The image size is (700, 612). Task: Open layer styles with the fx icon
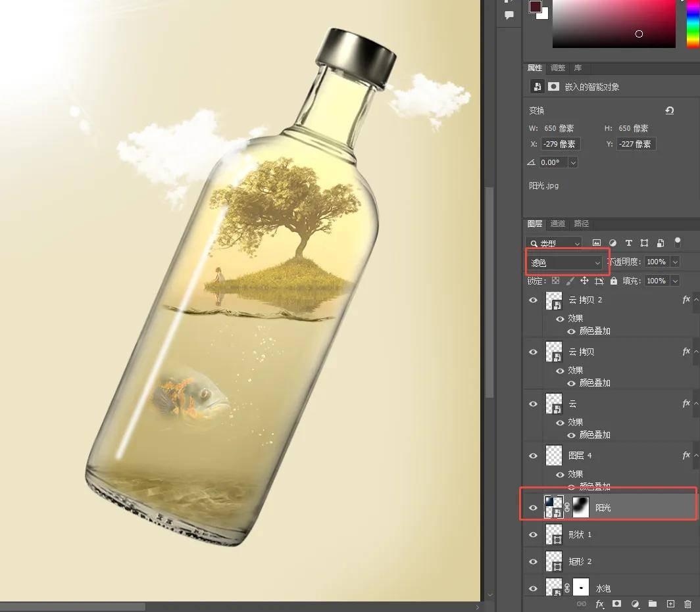(599, 603)
